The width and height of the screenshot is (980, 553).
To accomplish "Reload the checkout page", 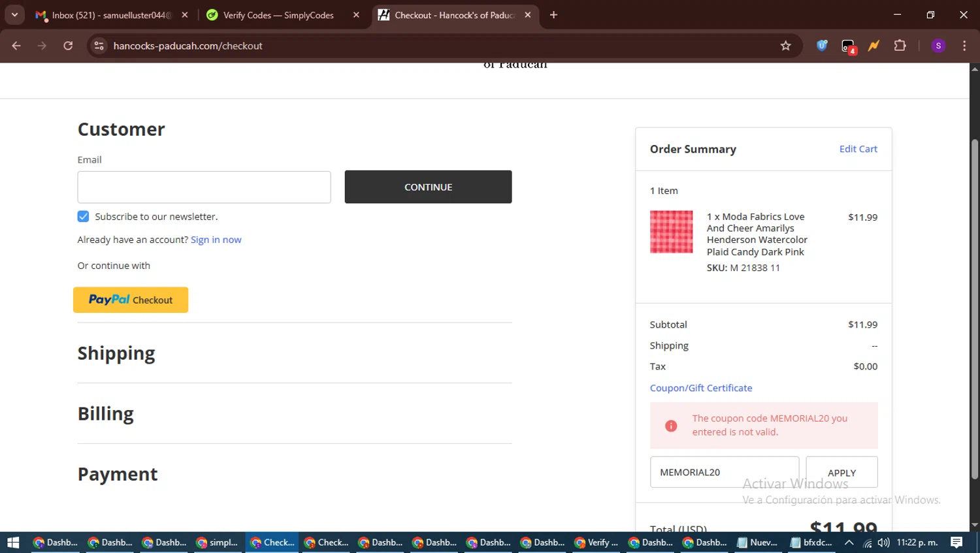I will [x=68, y=46].
